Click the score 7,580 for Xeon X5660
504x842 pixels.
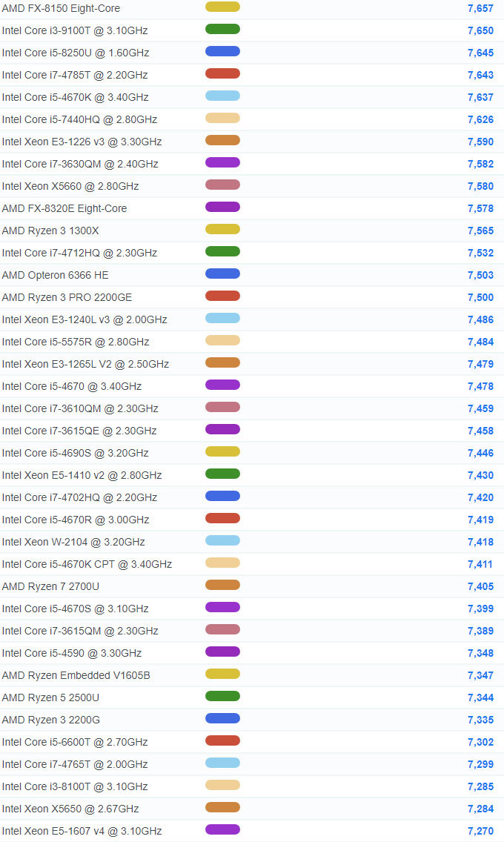(x=480, y=186)
